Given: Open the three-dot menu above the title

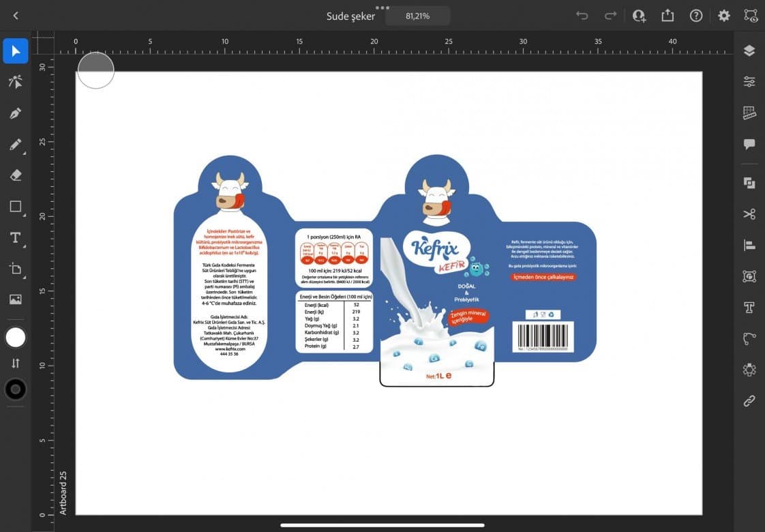Looking at the screenshot, I should (x=382, y=8).
